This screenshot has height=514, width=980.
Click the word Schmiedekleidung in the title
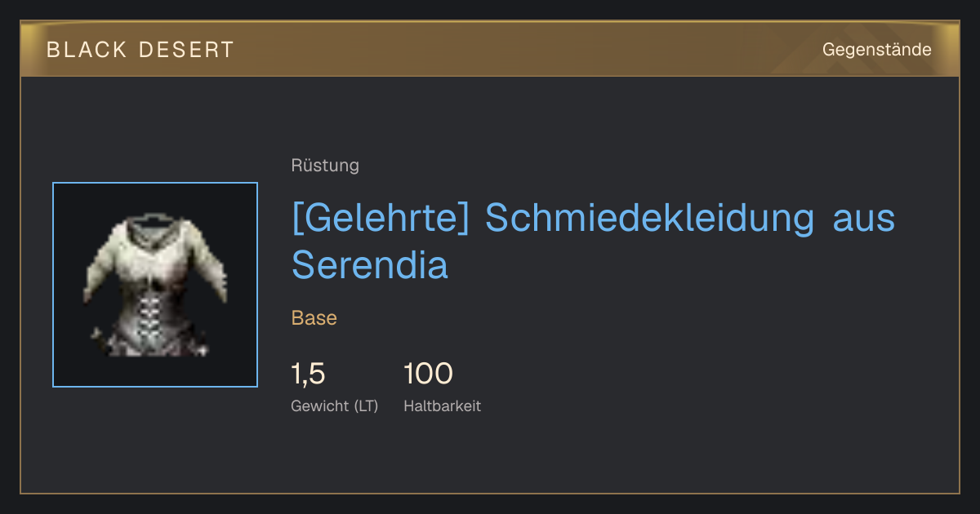click(650, 219)
